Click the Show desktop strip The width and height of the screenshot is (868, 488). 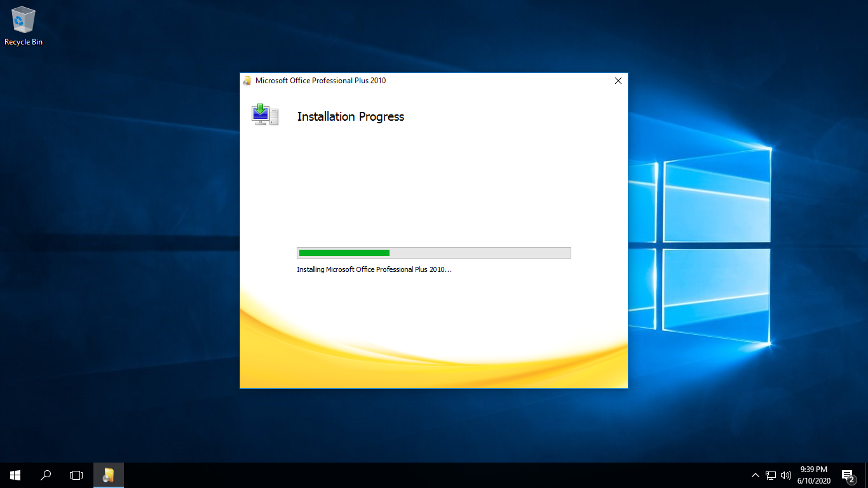(866, 475)
